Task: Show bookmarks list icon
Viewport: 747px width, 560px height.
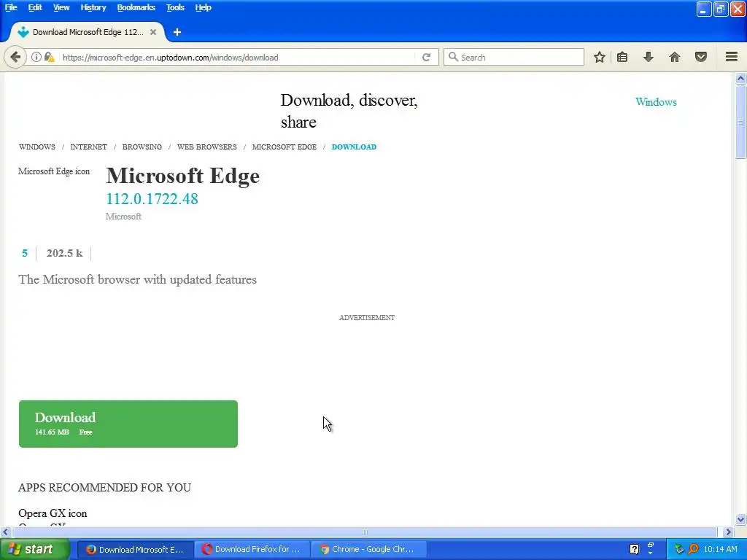Action: coord(622,57)
